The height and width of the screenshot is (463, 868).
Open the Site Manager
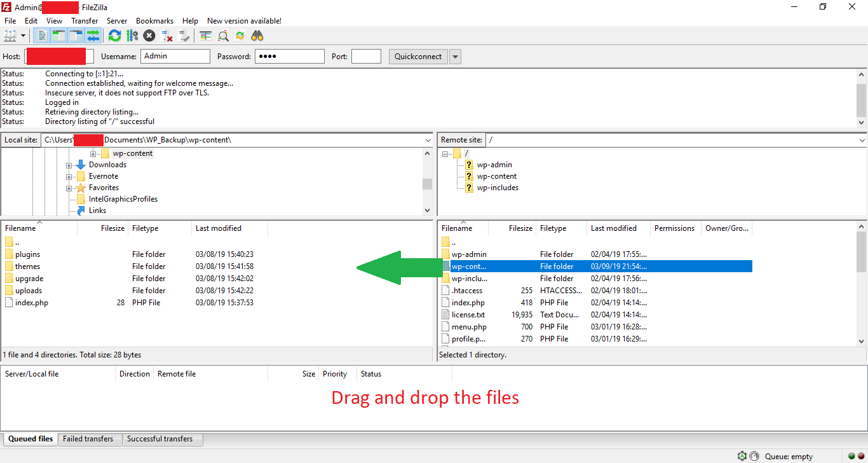click(8, 36)
